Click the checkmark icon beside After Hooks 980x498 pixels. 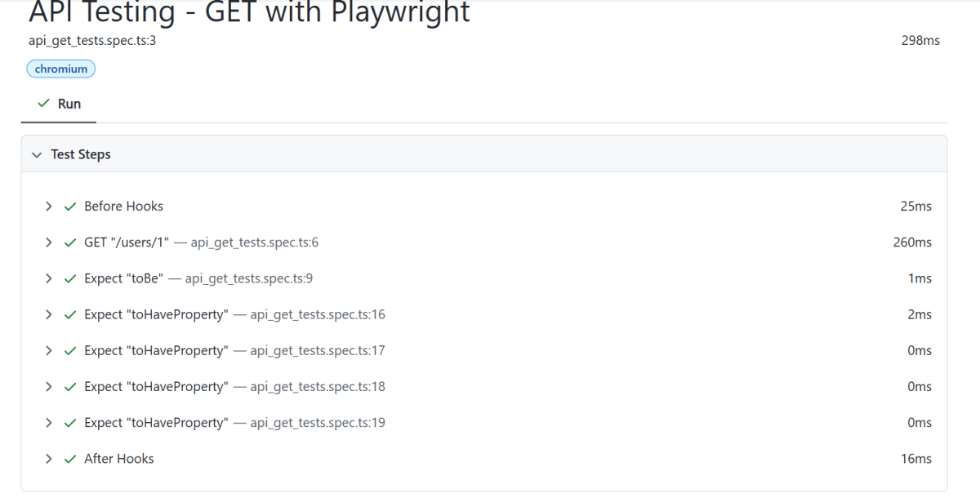coord(71,459)
